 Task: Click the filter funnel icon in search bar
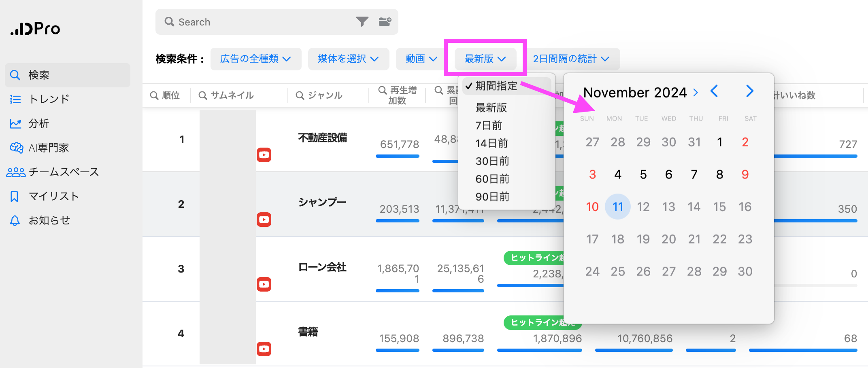coord(362,21)
